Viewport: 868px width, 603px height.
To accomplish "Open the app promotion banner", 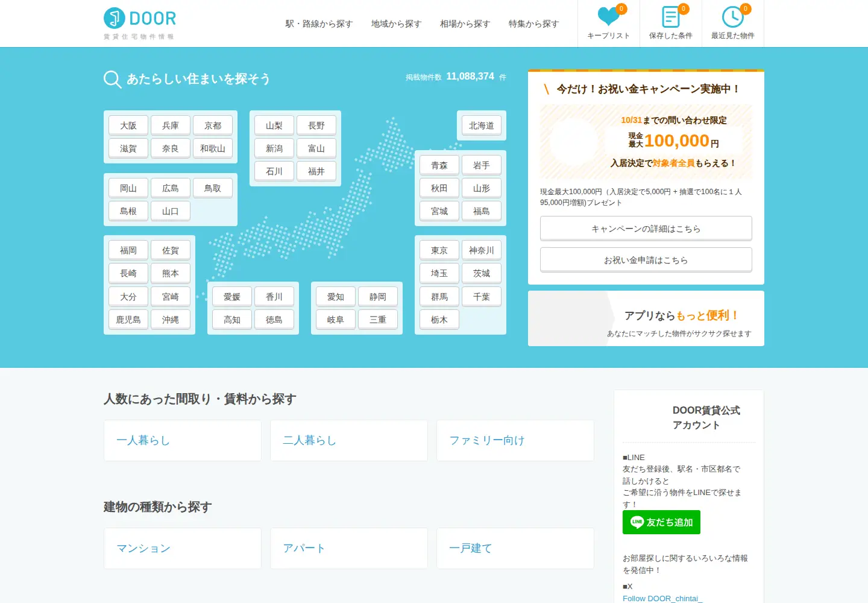I will click(646, 318).
